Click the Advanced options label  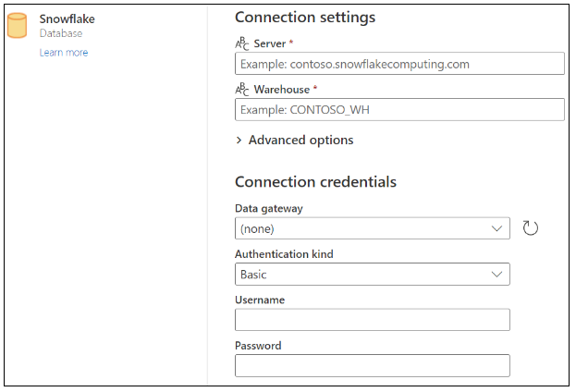300,141
